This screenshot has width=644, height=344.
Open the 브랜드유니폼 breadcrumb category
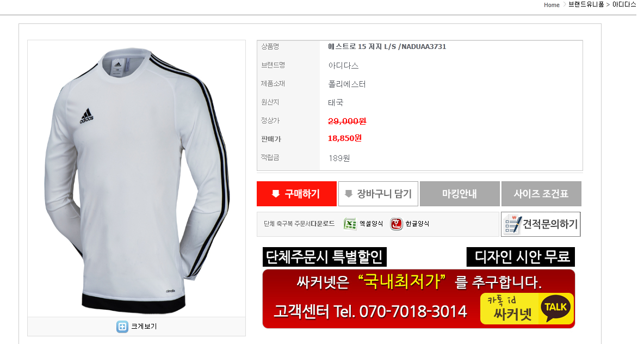(586, 4)
